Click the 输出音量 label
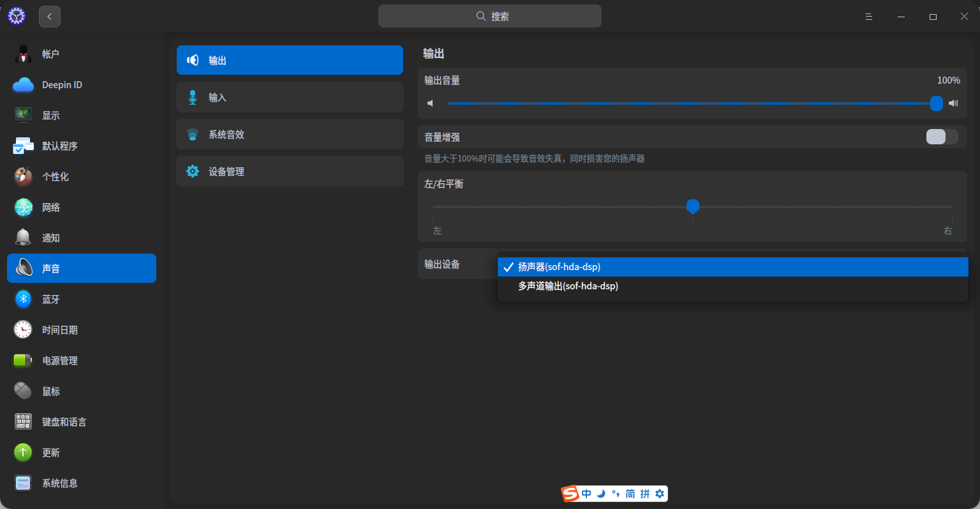980x509 pixels. [x=442, y=80]
